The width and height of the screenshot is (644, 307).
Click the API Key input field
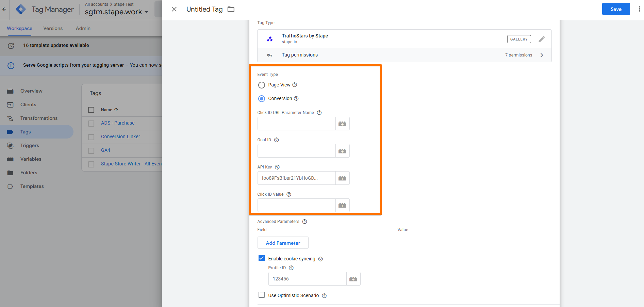296,178
